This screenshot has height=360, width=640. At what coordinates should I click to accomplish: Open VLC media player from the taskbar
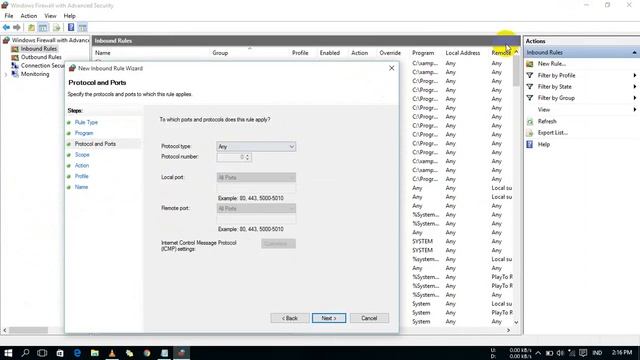112,353
